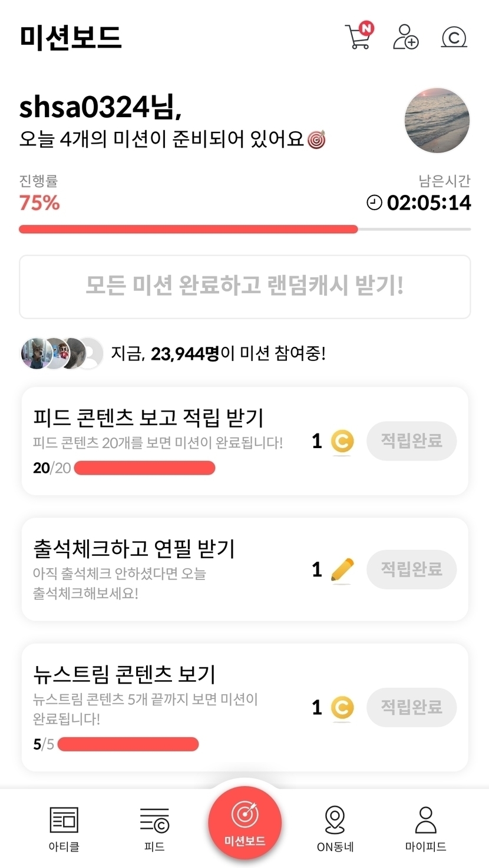489x868 pixels.
Task: Switch to the 피드 tab
Action: tap(154, 828)
